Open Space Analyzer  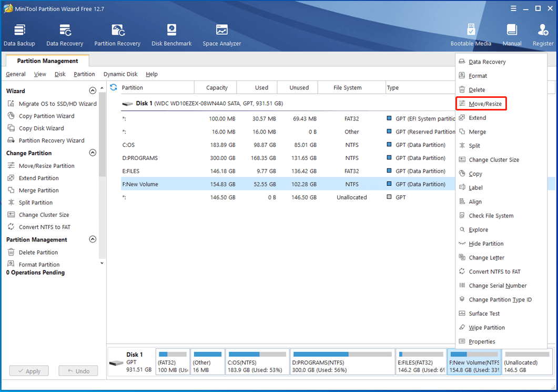click(x=222, y=35)
